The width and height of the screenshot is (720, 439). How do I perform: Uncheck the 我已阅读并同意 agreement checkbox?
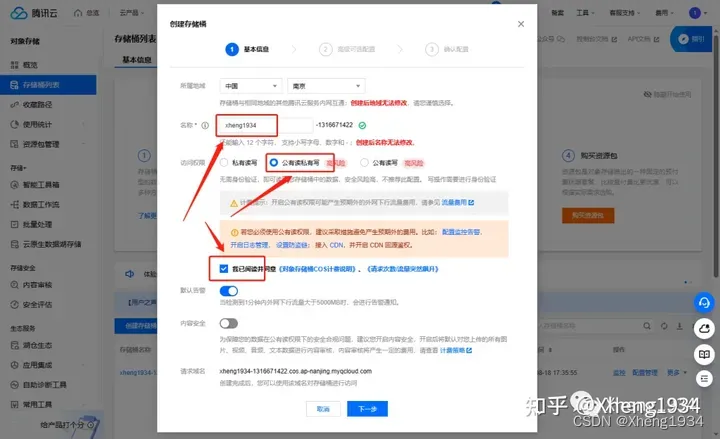[x=224, y=269]
